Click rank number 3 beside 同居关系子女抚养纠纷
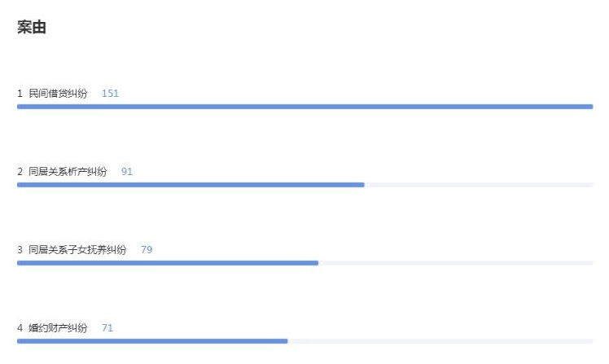 20,249
